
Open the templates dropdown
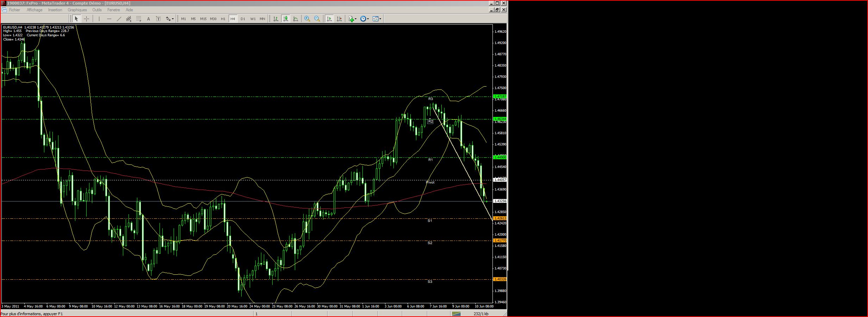point(377,19)
